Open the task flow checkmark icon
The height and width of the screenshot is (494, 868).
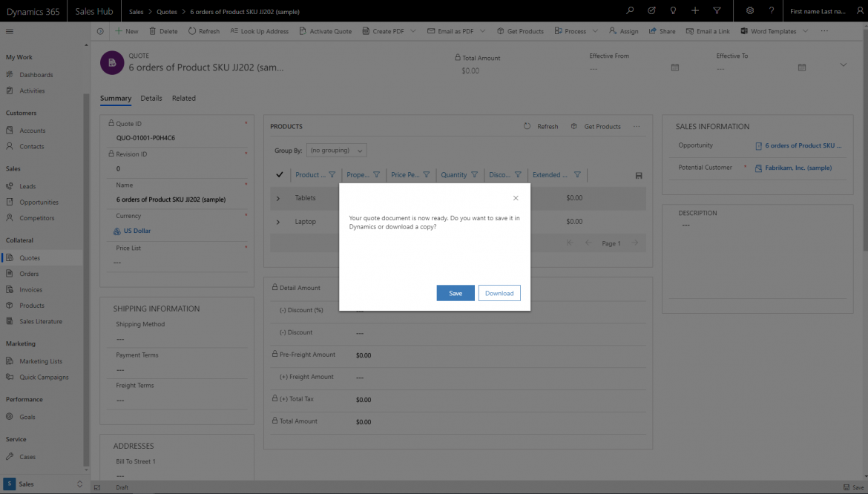click(651, 10)
